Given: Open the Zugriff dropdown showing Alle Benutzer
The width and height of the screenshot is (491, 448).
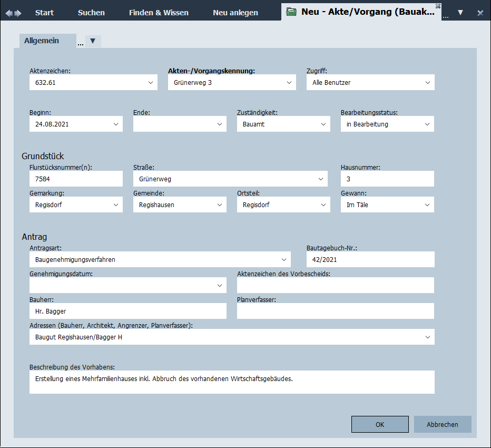Looking at the screenshot, I should (427, 83).
